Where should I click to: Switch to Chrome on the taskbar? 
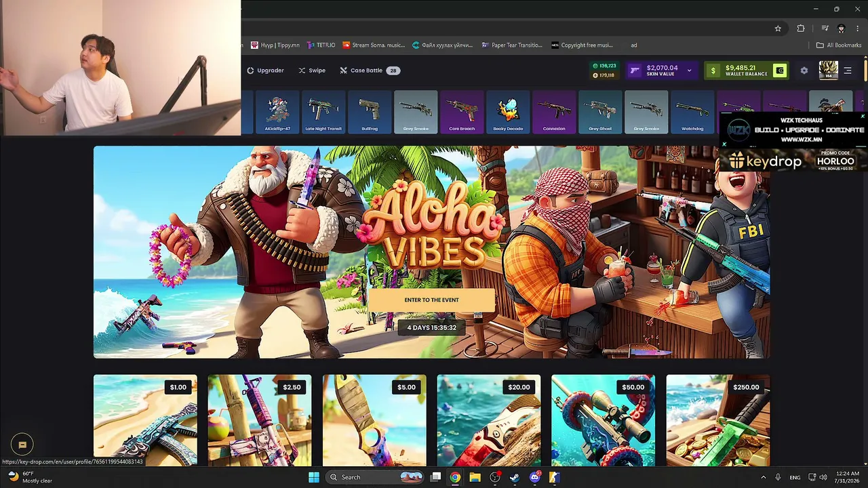[x=455, y=477]
